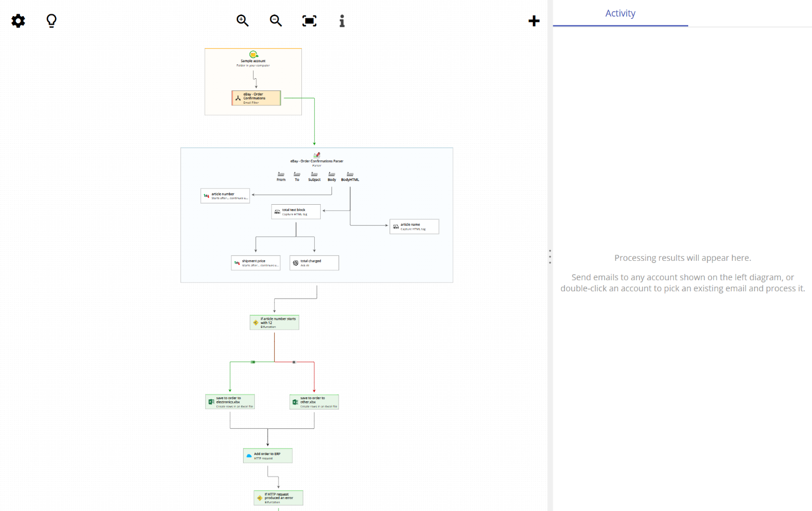Open the settings gear icon
This screenshot has width=812, height=511.
[x=18, y=21]
